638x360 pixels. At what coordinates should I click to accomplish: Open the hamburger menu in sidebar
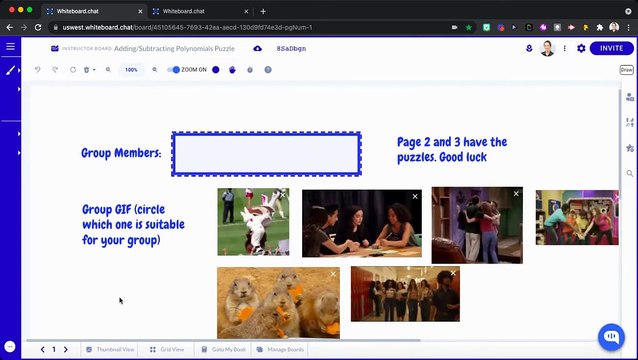click(x=10, y=46)
